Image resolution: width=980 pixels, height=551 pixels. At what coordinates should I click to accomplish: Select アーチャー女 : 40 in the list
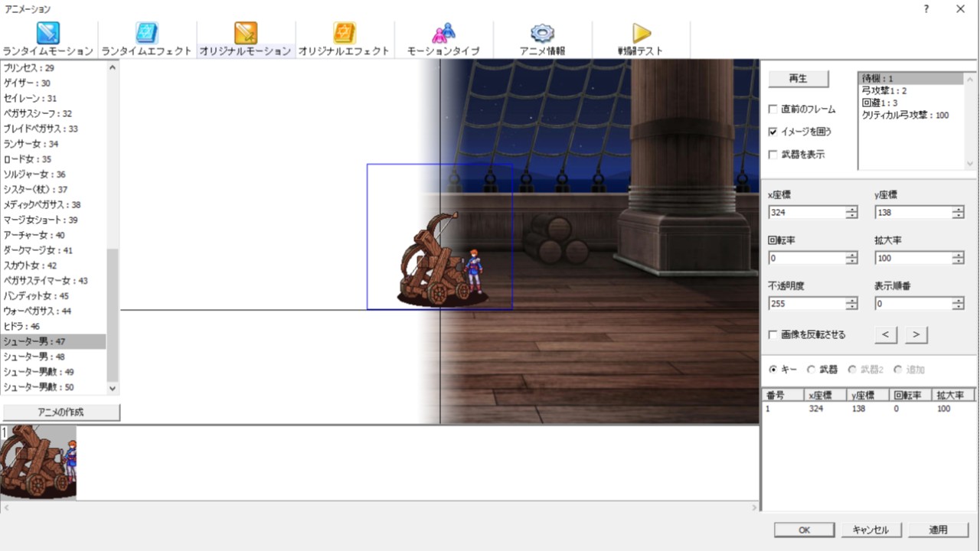click(34, 235)
